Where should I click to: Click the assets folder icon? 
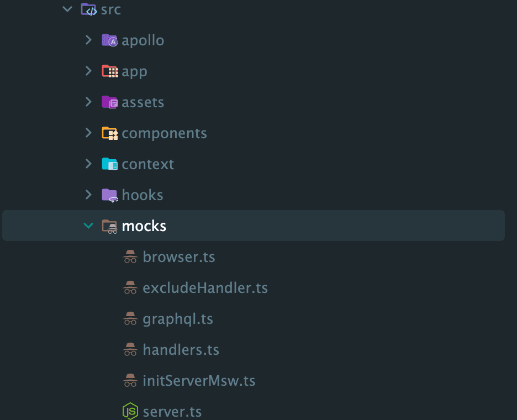(x=108, y=102)
